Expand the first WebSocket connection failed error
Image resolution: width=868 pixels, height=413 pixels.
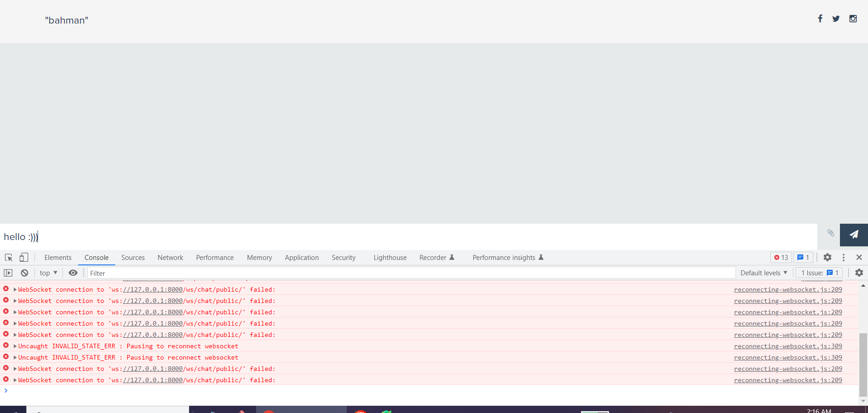tap(15, 289)
